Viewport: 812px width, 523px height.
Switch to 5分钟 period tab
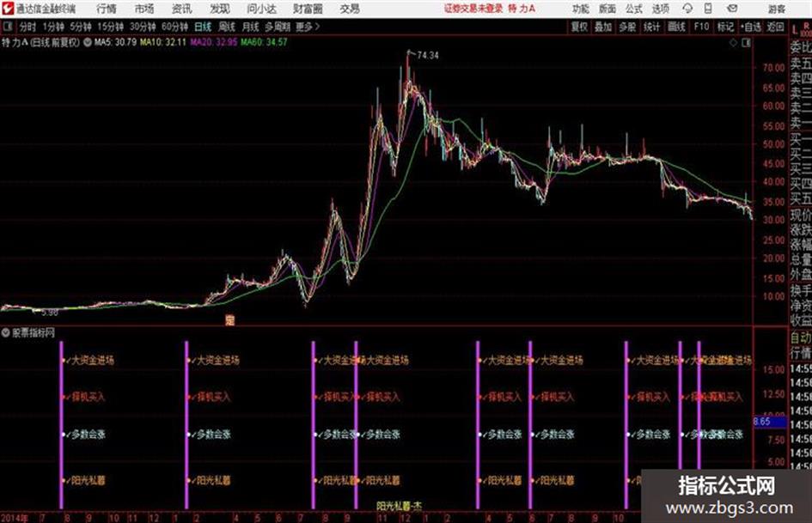(x=81, y=27)
